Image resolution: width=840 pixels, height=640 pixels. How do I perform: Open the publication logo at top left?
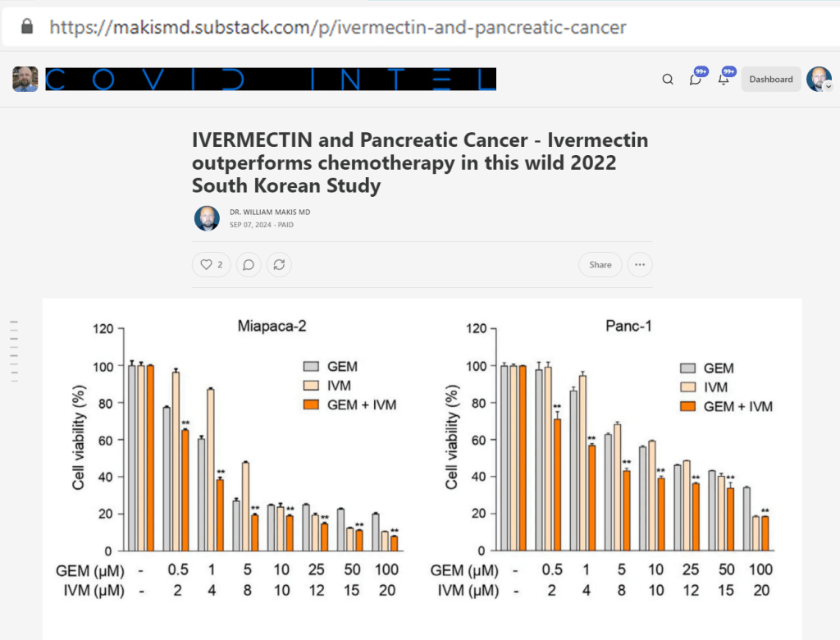click(25, 79)
